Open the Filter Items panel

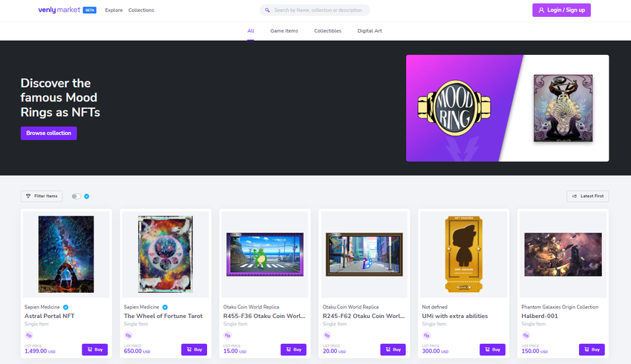pos(42,196)
